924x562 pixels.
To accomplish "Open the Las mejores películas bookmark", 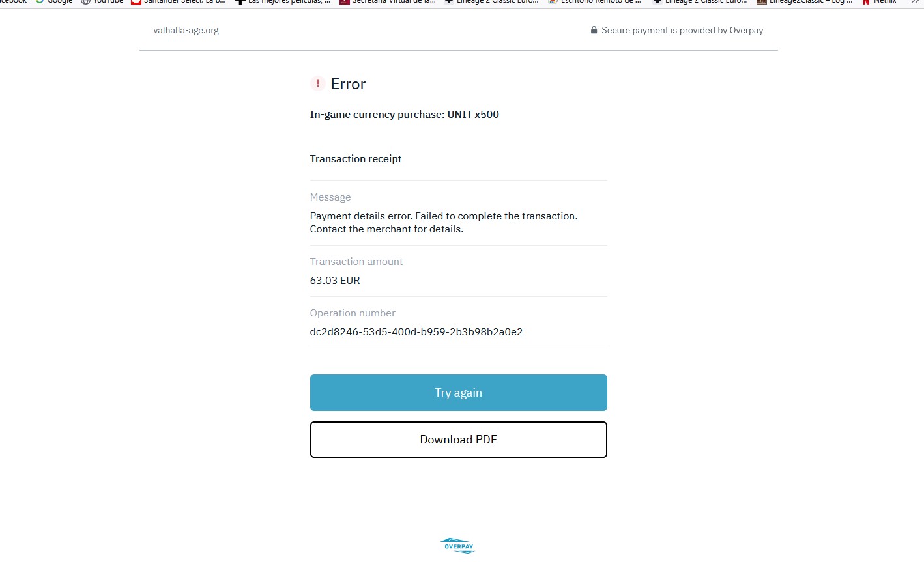I will (283, 2).
